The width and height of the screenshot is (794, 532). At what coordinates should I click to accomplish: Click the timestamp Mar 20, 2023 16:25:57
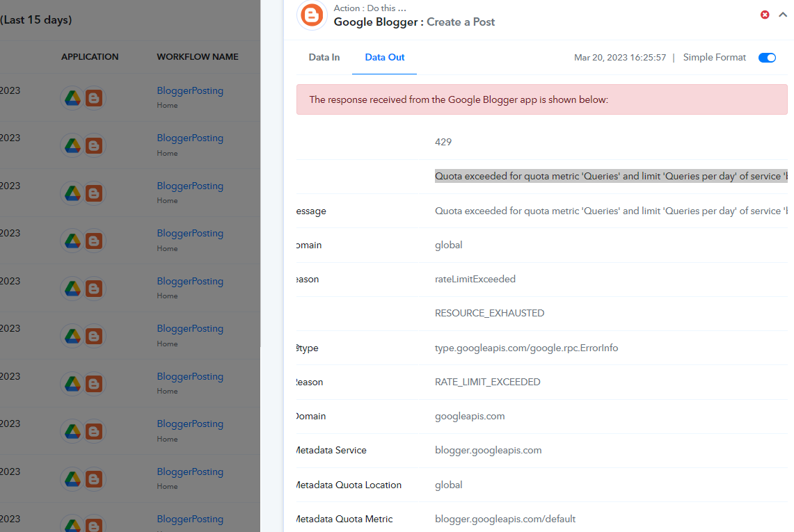pos(620,58)
